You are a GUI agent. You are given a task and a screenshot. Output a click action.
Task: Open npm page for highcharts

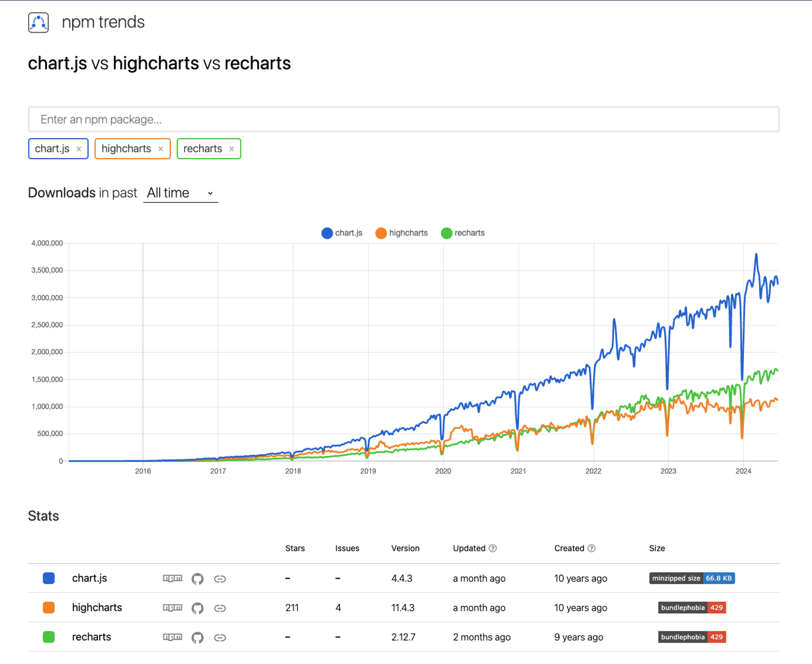tap(173, 608)
